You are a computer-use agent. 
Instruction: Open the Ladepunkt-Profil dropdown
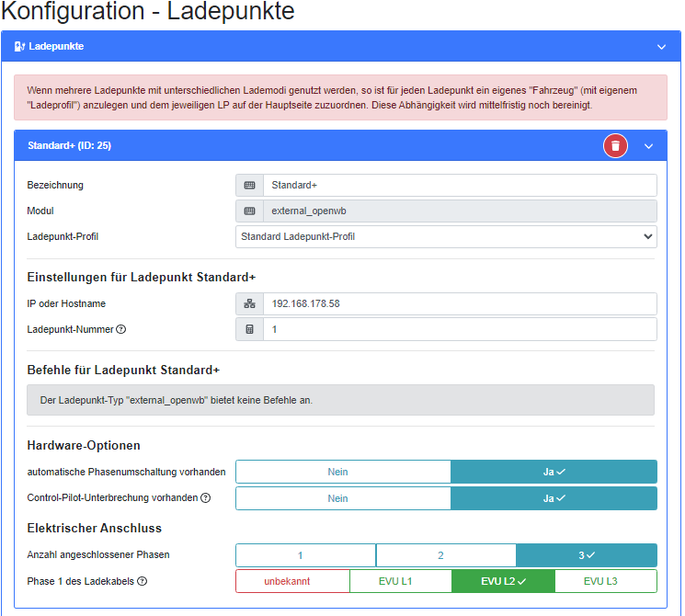(446, 237)
